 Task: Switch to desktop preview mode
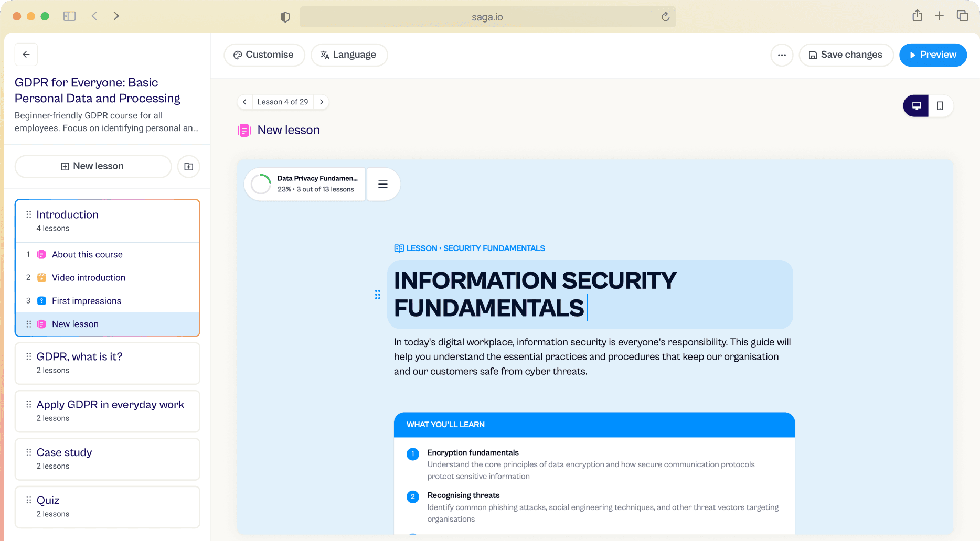(916, 106)
